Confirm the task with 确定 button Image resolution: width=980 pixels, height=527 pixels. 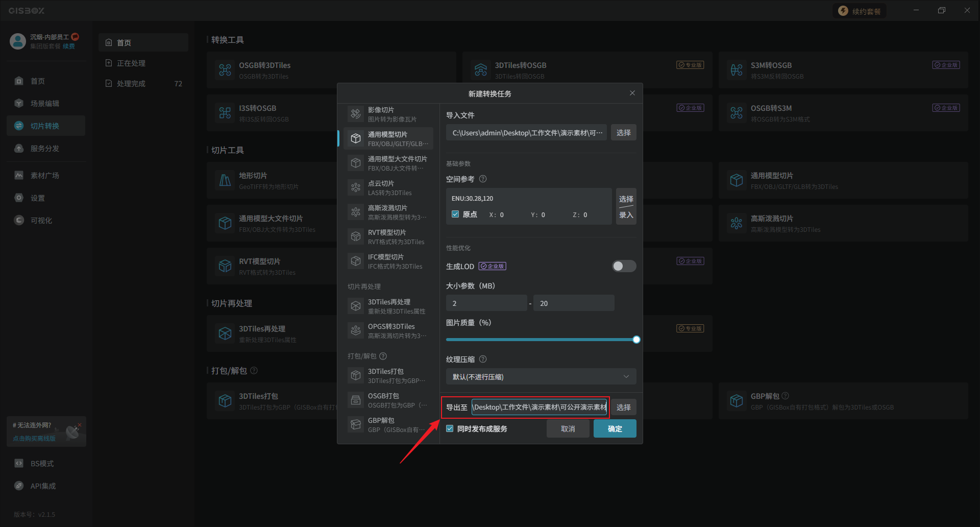(x=615, y=429)
